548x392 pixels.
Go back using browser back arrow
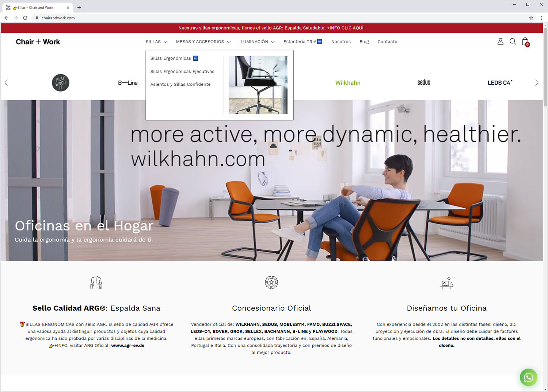(6, 18)
